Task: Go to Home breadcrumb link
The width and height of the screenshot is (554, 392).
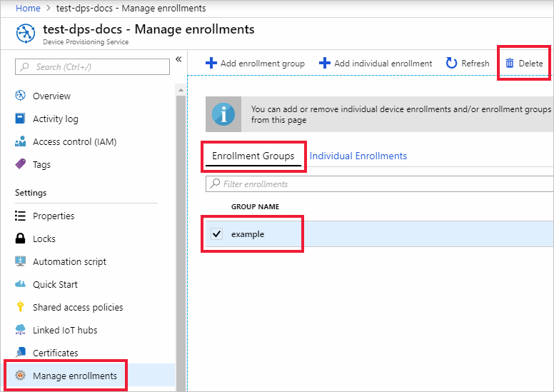Action: coord(28,8)
